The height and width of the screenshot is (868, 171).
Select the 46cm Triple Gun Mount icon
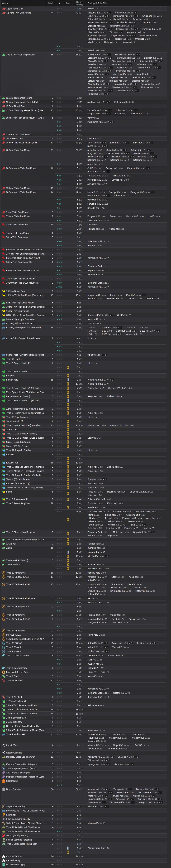(x=4, y=233)
